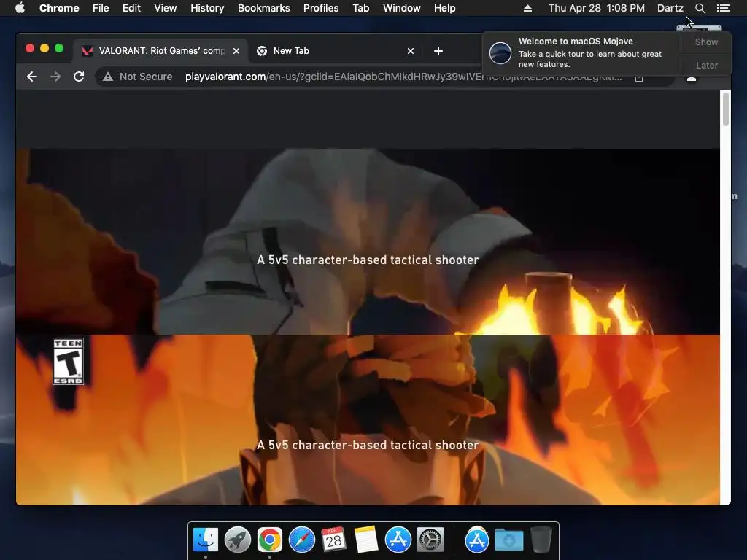This screenshot has height=560, width=747.
Task: Open the Apple menu
Action: click(x=20, y=8)
